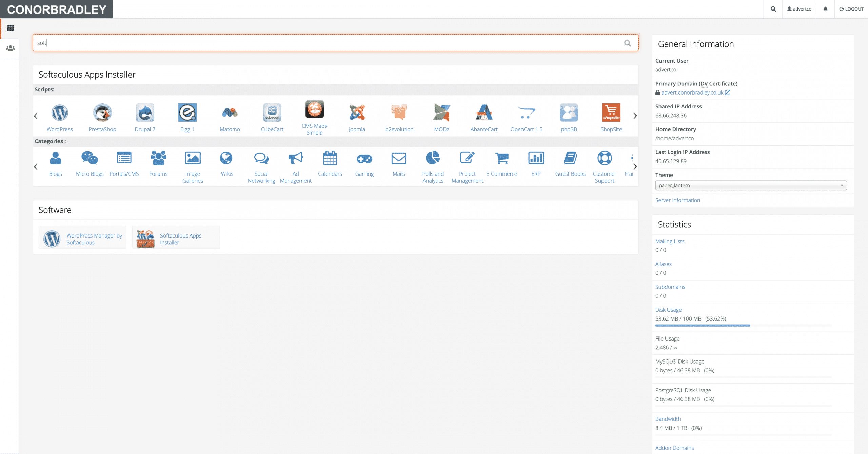Open the Wikis category

point(227,164)
